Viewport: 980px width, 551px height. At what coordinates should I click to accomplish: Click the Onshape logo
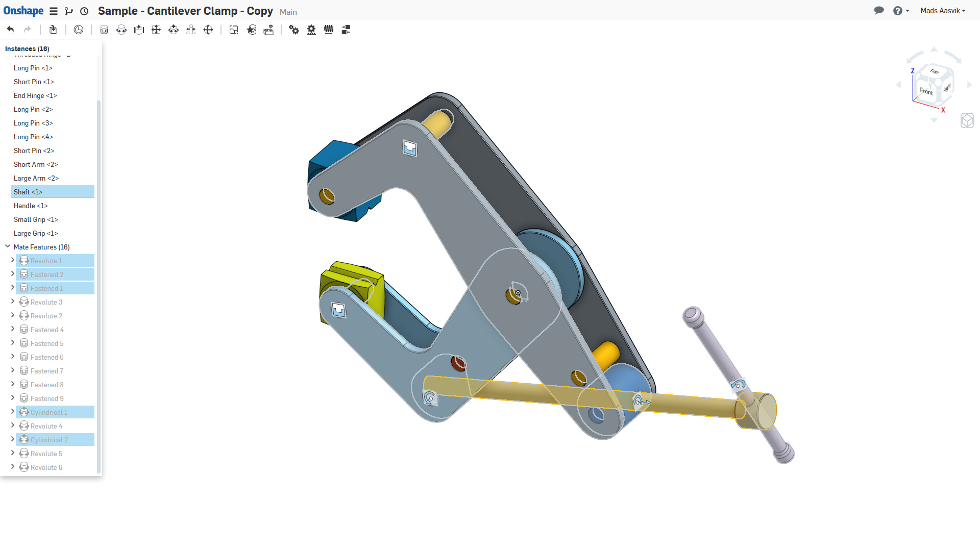[23, 10]
